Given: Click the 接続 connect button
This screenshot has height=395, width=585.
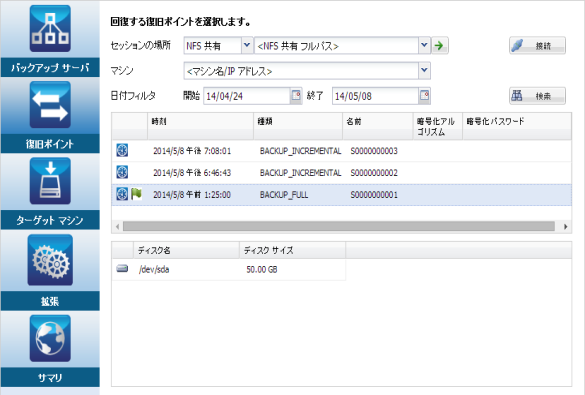Looking at the screenshot, I should tap(537, 46).
